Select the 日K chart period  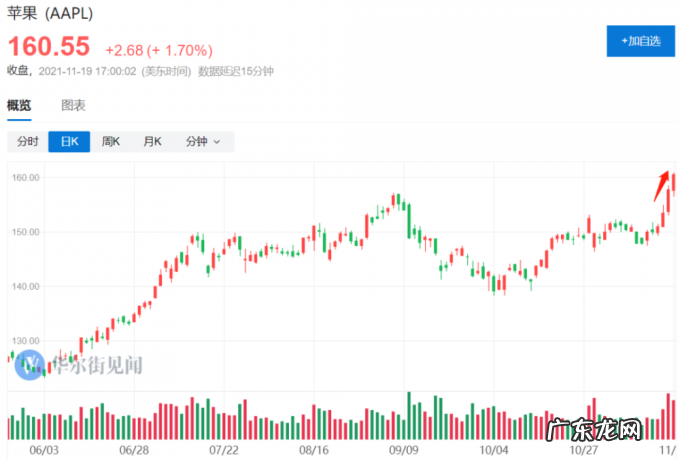(69, 142)
